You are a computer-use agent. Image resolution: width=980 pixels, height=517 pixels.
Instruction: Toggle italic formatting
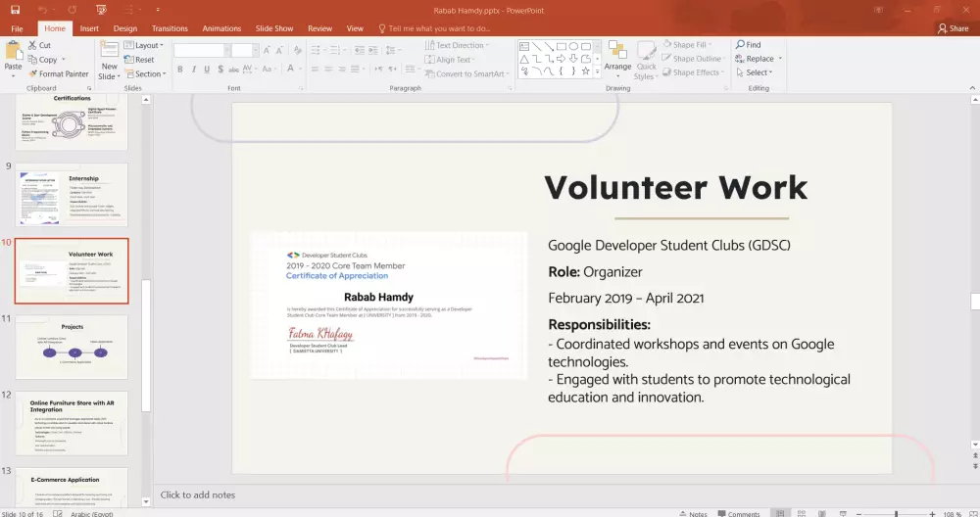194,69
